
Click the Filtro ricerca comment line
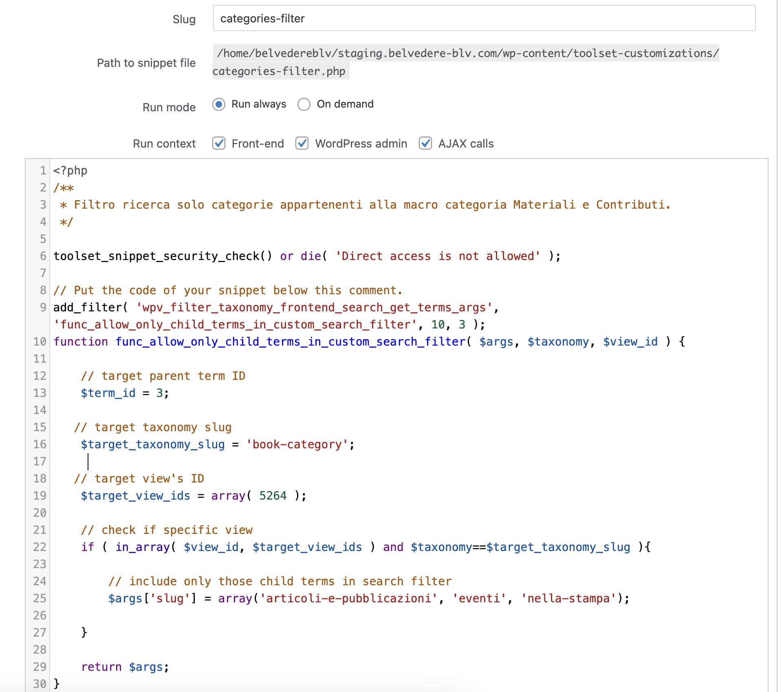click(x=365, y=205)
